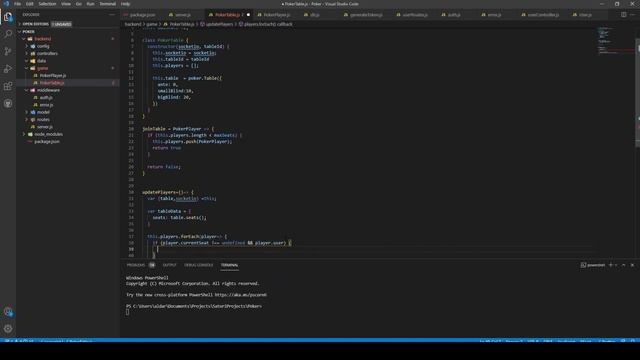Click the backend breadcrumb segment
Viewport: 640px width, 360px height.
[133, 24]
